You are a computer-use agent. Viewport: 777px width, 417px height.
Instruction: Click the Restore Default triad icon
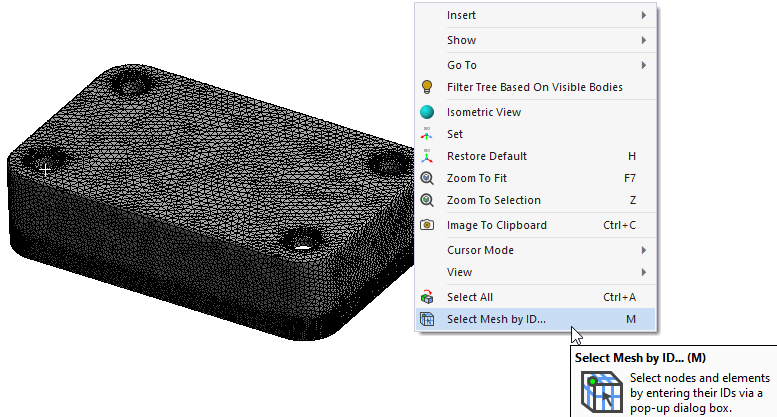[x=427, y=156]
